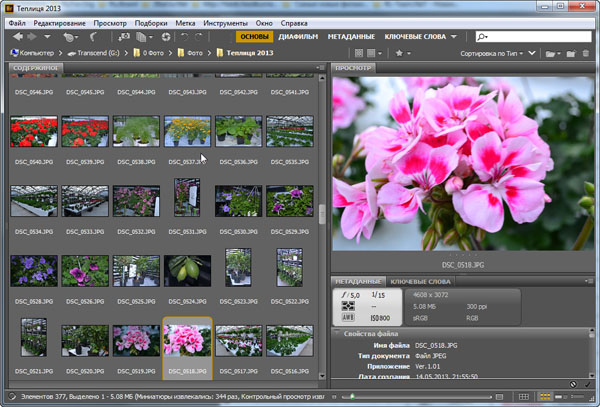Viewport: 600px width, 407px height.
Task: Select the СОДЕРЖИМОЕ panel tab
Action: pyautogui.click(x=36, y=68)
